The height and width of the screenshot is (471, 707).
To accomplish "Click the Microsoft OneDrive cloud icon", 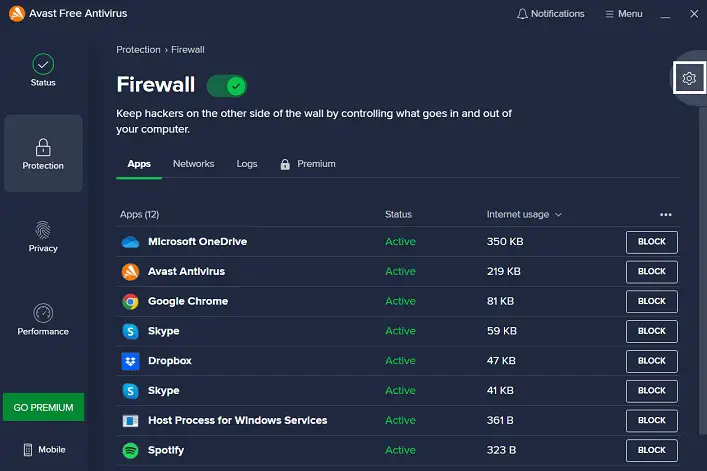I will (130, 242).
